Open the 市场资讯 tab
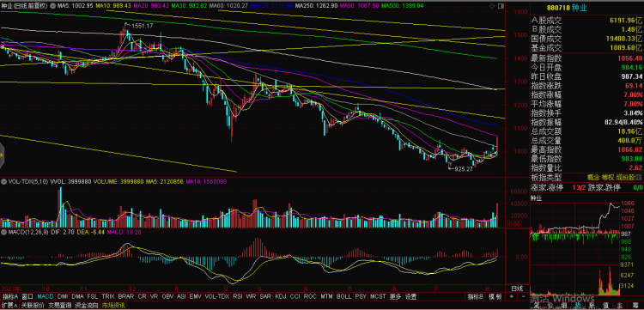Viewport: 644px width, 310px height. coord(113,305)
